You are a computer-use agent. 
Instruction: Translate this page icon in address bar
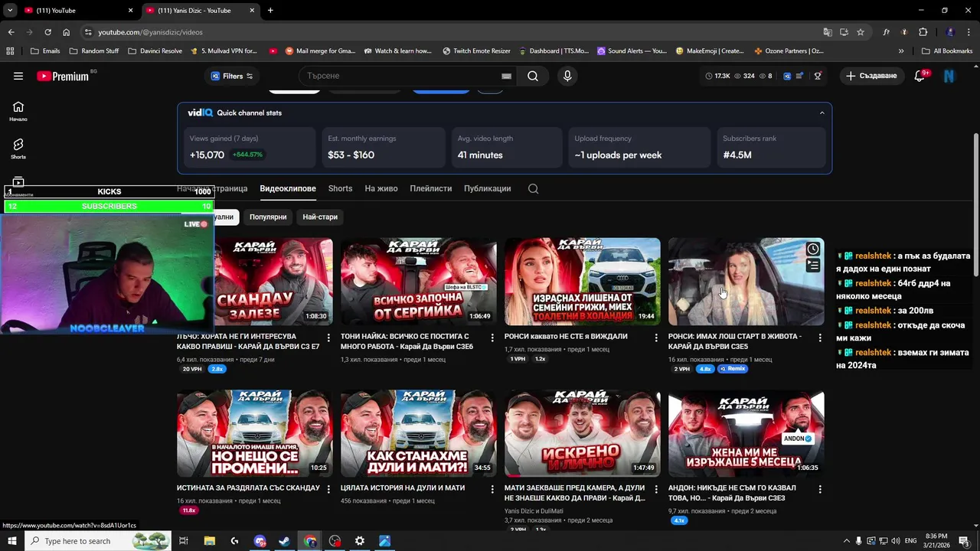click(828, 32)
